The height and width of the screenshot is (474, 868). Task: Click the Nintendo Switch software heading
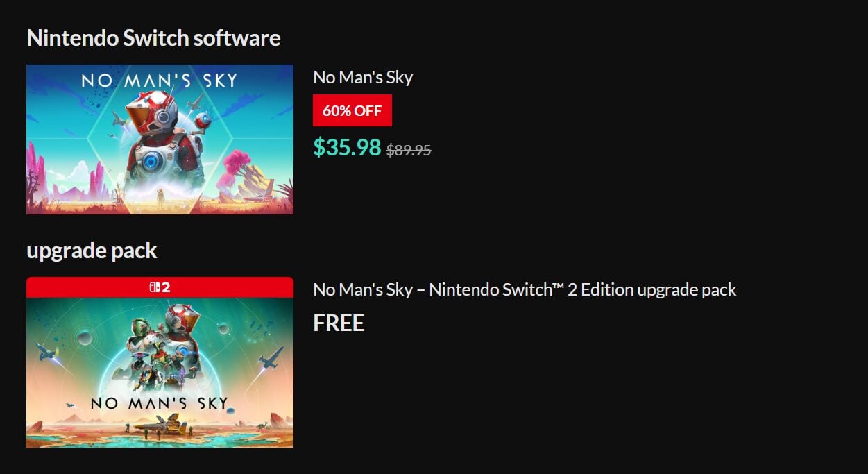pyautogui.click(x=153, y=37)
